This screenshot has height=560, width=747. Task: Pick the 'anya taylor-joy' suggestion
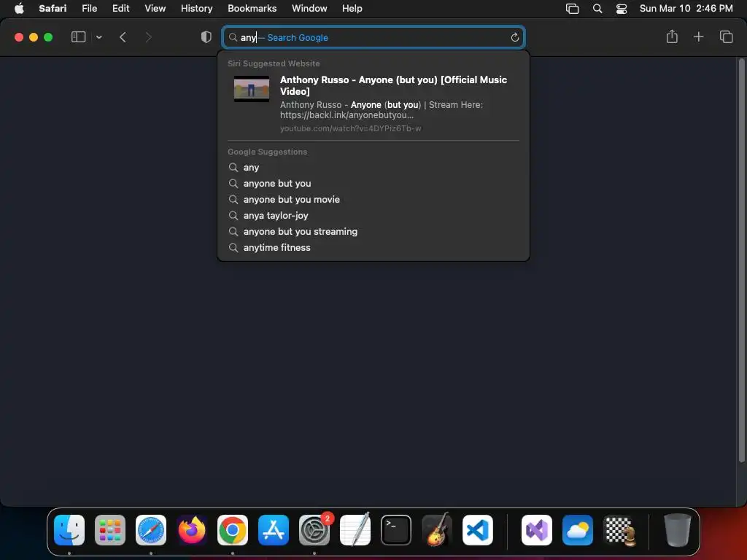(x=373, y=216)
